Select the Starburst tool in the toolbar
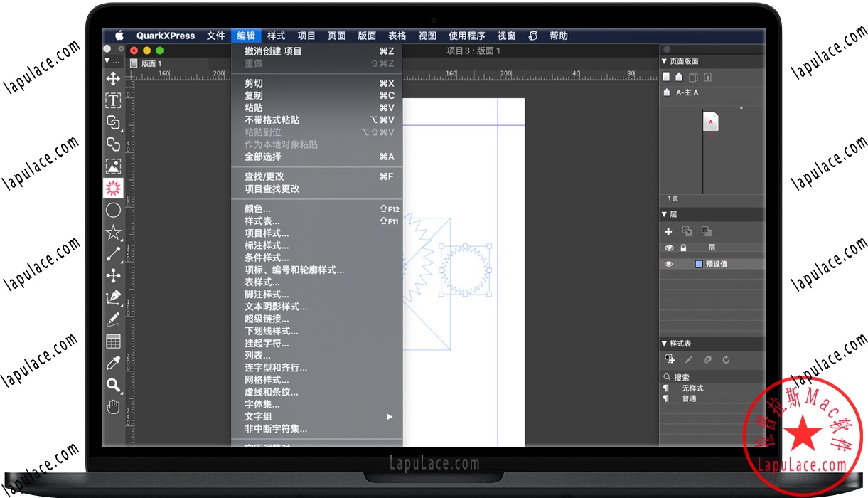Screen dimensions: 868x498 pos(113,187)
